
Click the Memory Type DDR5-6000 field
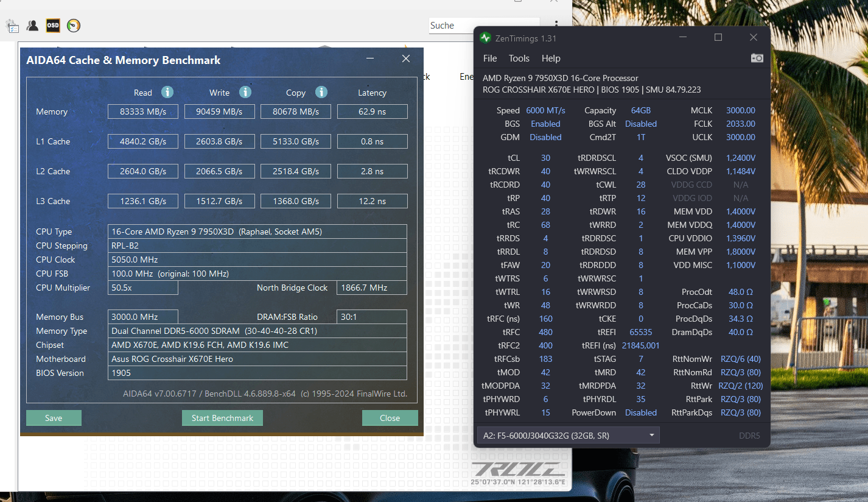tap(257, 331)
